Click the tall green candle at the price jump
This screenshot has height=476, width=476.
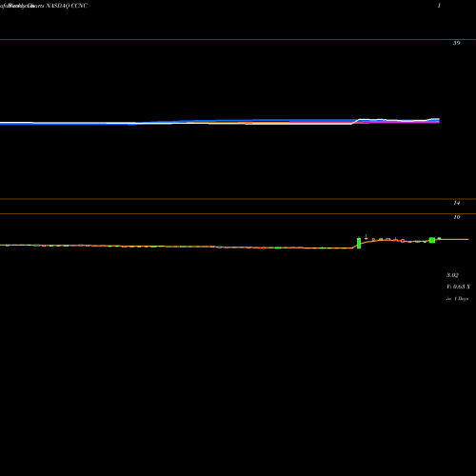[359, 243]
